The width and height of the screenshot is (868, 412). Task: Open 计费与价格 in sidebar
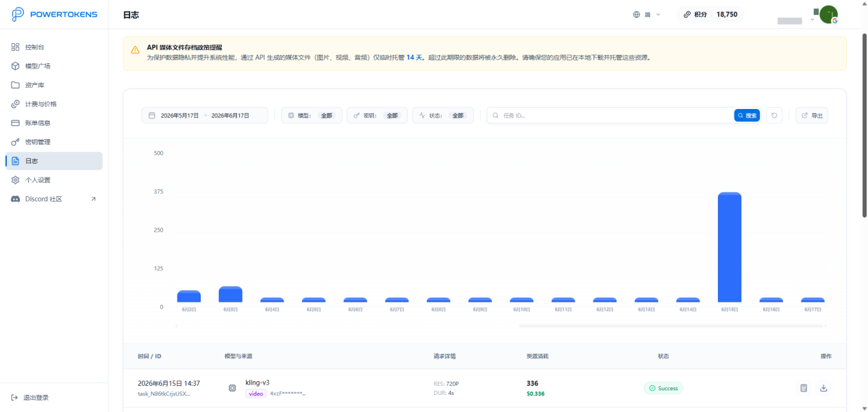pos(54,104)
